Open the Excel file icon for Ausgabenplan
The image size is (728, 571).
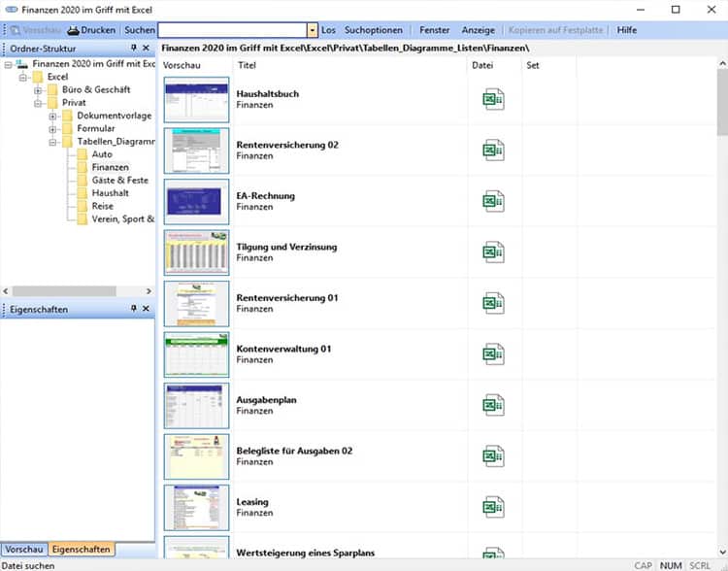[x=493, y=406]
